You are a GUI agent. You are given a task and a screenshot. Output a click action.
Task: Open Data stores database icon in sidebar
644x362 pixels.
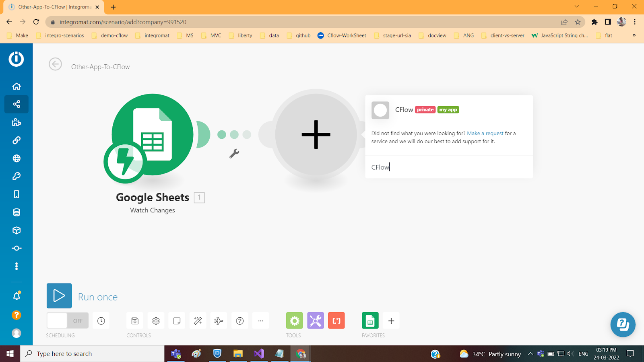17,212
